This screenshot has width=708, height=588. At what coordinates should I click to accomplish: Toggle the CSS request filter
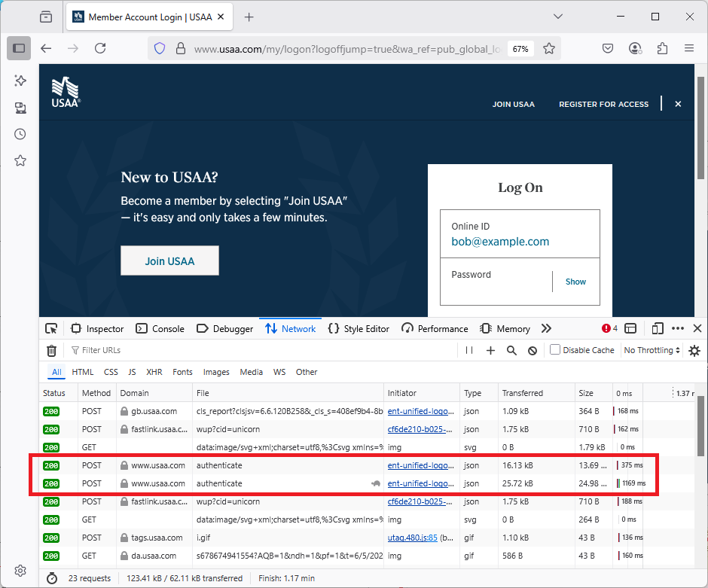111,372
